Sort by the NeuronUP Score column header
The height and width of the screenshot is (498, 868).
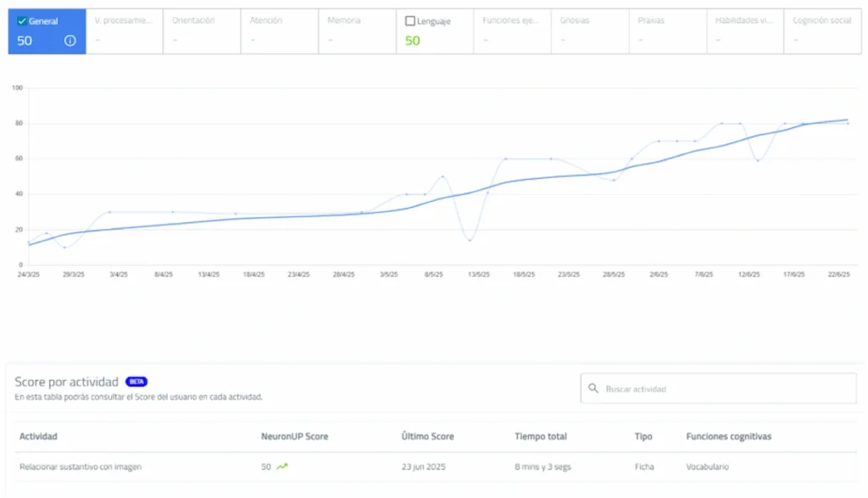(294, 436)
